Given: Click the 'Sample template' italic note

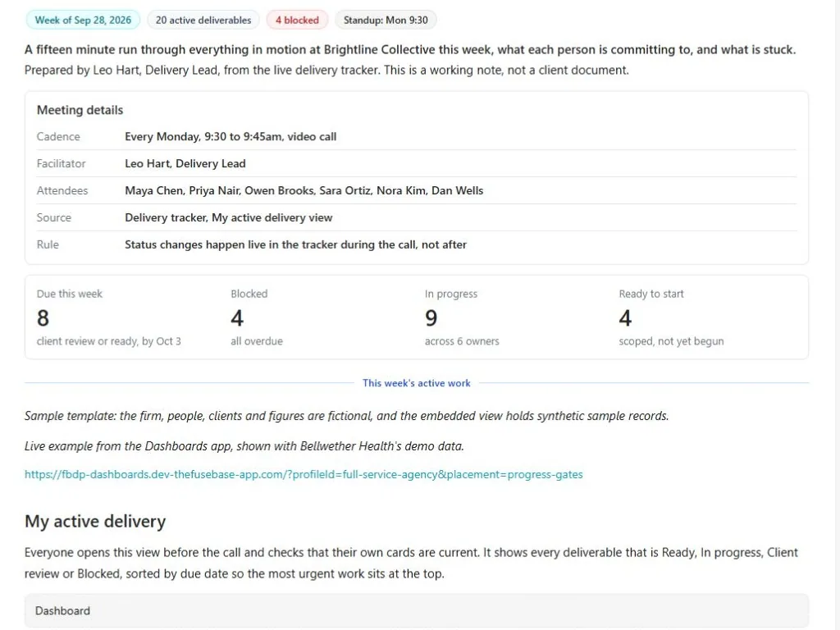Looking at the screenshot, I should coord(347,416).
